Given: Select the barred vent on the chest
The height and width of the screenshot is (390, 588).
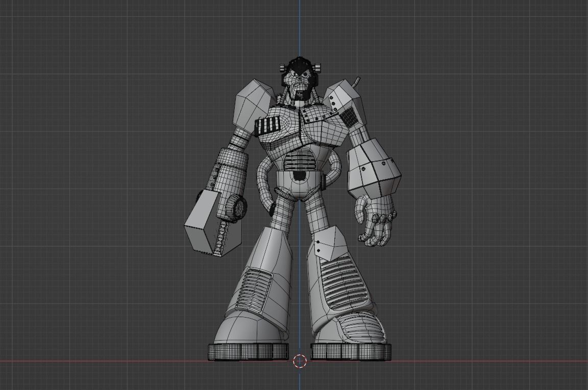Looking at the screenshot, I should [x=267, y=126].
